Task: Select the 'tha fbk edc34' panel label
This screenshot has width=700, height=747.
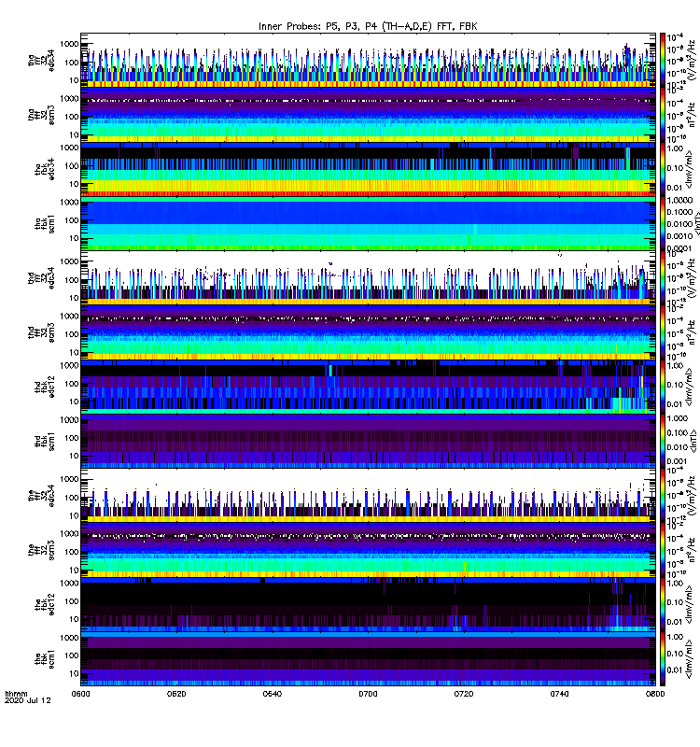Action: click(x=45, y=170)
